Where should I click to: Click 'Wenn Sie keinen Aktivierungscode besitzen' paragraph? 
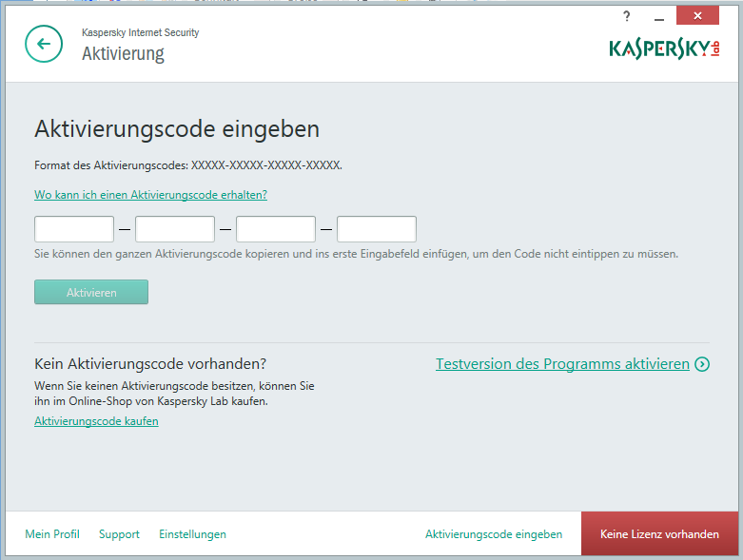point(174,394)
